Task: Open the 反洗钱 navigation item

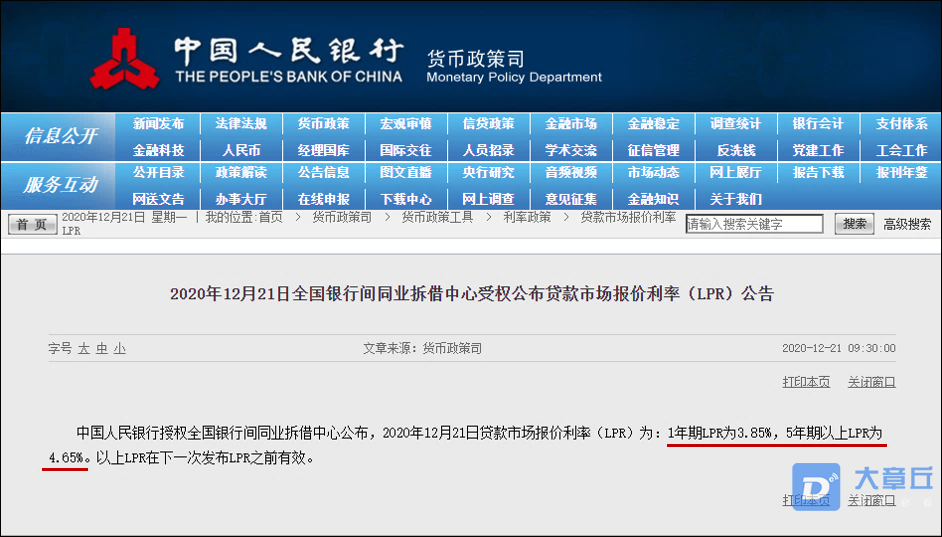Action: click(735, 150)
